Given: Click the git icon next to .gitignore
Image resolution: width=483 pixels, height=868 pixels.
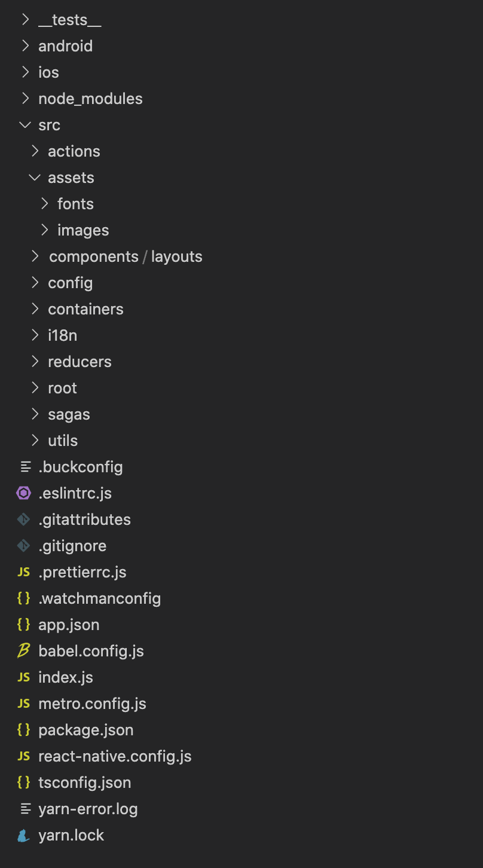Looking at the screenshot, I should (24, 546).
